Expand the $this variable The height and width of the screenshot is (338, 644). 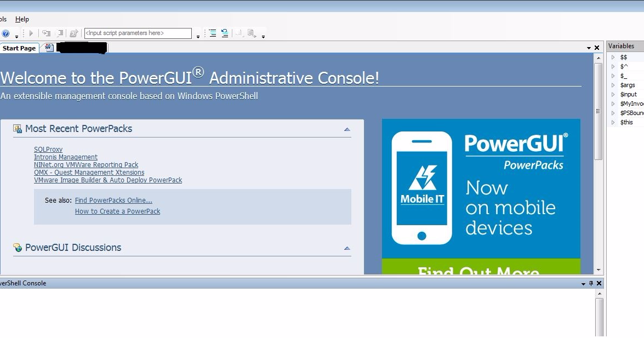(613, 122)
